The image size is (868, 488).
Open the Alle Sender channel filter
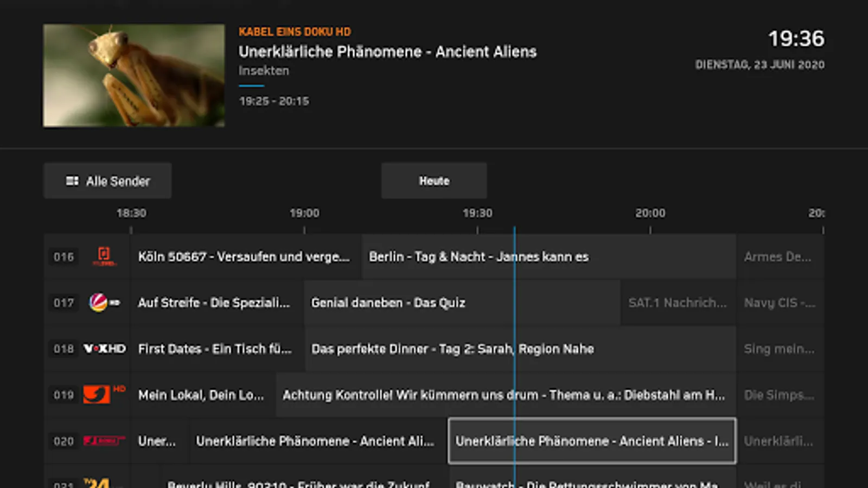coord(107,181)
